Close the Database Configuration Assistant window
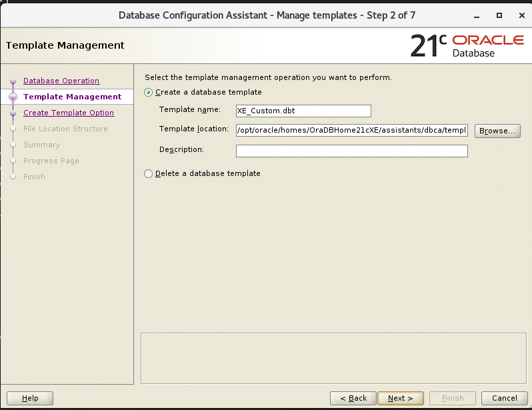Image resolution: width=532 pixels, height=410 pixels. click(522, 15)
